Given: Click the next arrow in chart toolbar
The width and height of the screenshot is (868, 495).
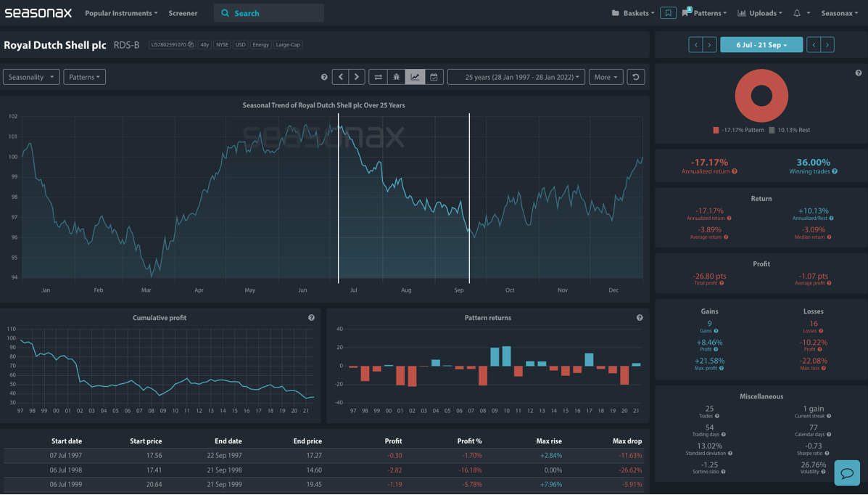Looking at the screenshot, I should 357,77.
